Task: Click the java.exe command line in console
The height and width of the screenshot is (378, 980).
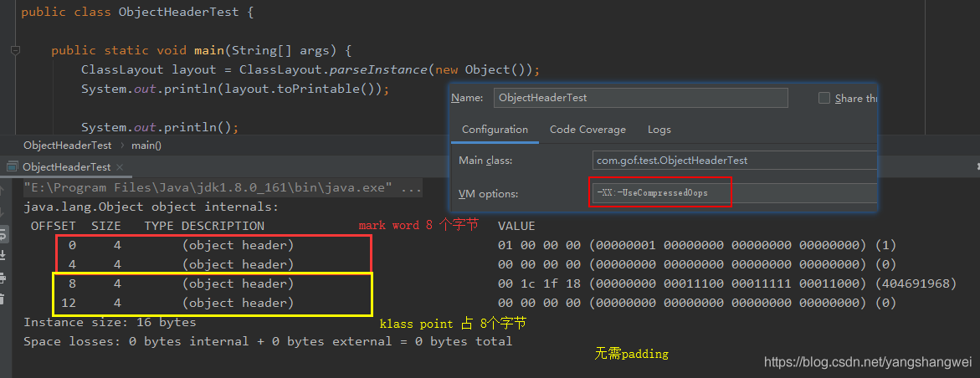Action: point(223,187)
